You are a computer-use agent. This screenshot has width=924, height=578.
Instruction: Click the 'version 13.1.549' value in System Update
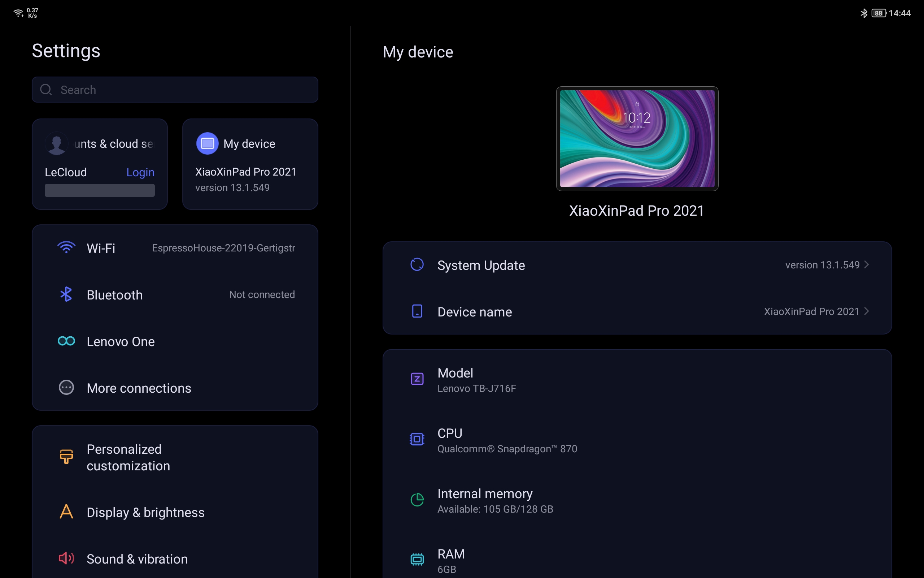pos(822,264)
